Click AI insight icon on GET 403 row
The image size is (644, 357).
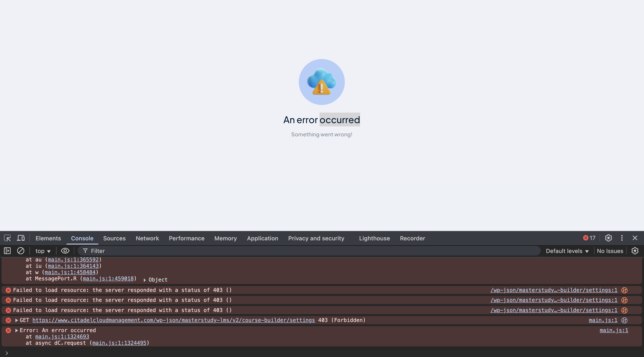pos(624,320)
